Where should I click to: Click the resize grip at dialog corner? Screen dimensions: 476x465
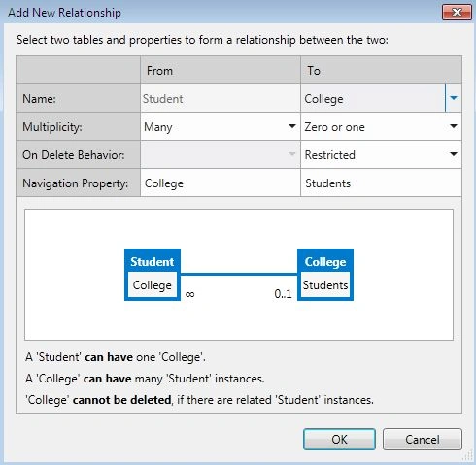pyautogui.click(x=467, y=456)
